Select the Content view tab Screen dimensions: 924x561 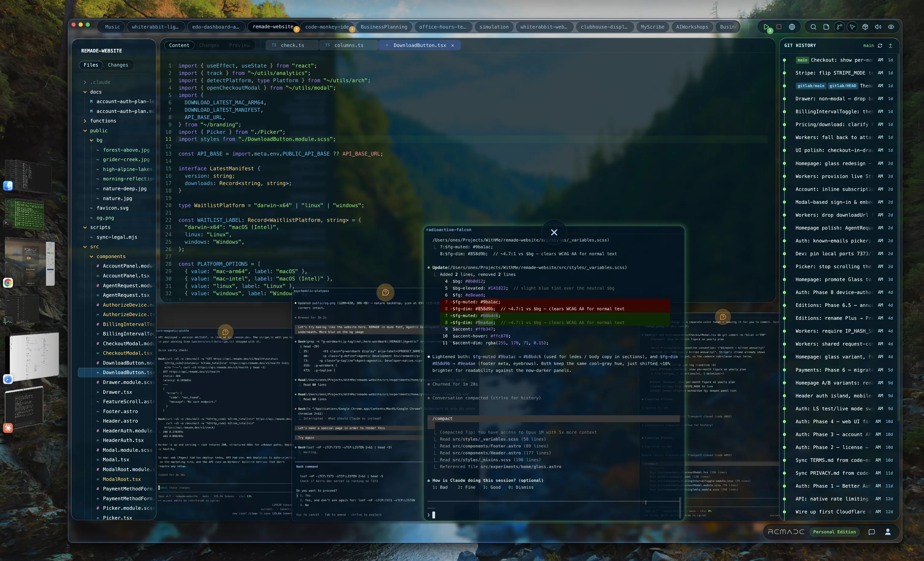click(x=179, y=45)
